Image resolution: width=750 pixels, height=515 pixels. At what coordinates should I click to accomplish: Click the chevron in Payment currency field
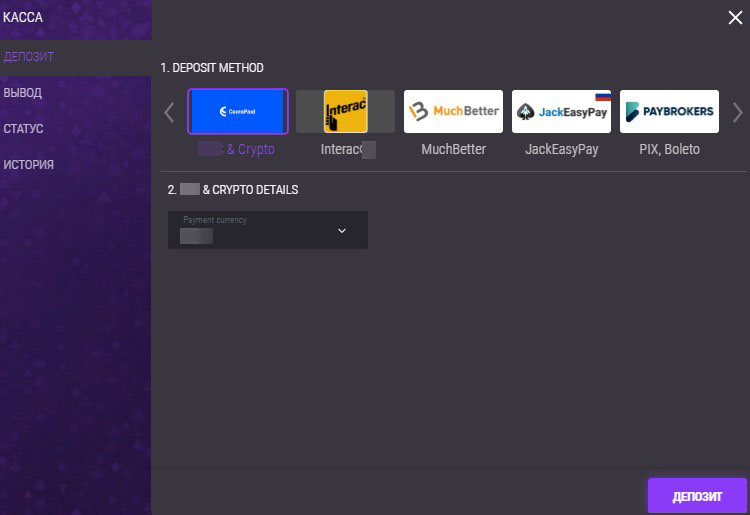click(342, 231)
